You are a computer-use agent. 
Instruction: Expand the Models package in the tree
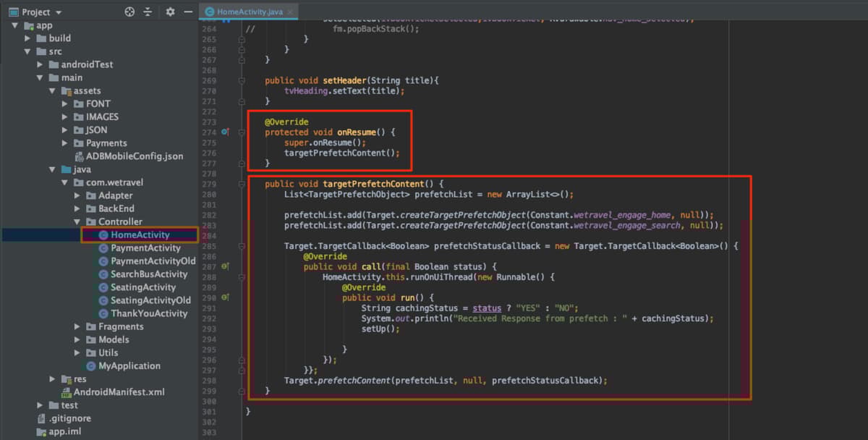76,339
